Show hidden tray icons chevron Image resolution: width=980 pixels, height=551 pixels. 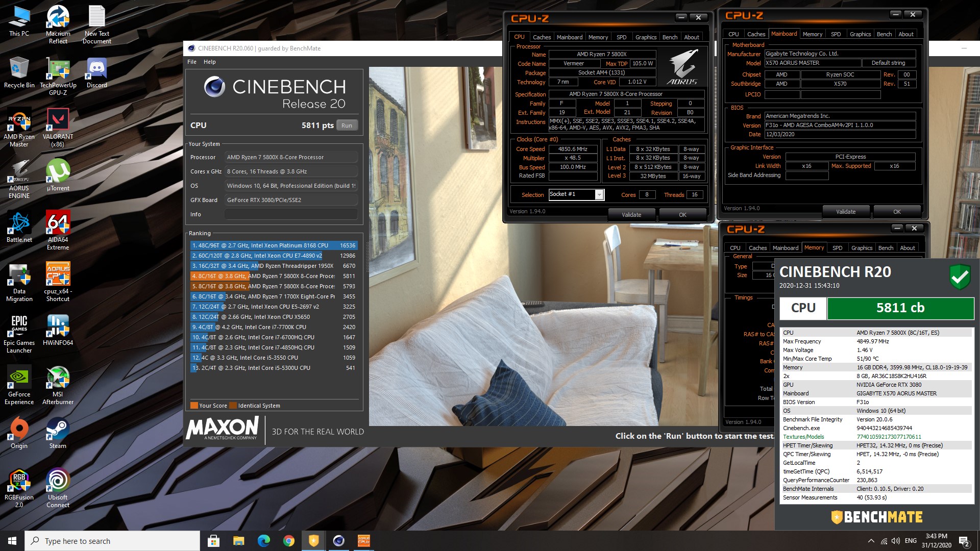(871, 541)
